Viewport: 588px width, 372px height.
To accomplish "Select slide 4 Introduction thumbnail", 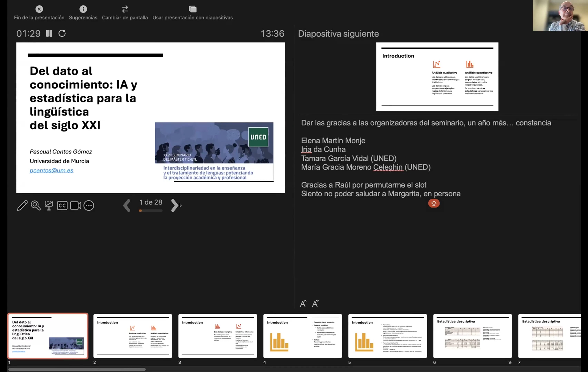I will pyautogui.click(x=303, y=336).
